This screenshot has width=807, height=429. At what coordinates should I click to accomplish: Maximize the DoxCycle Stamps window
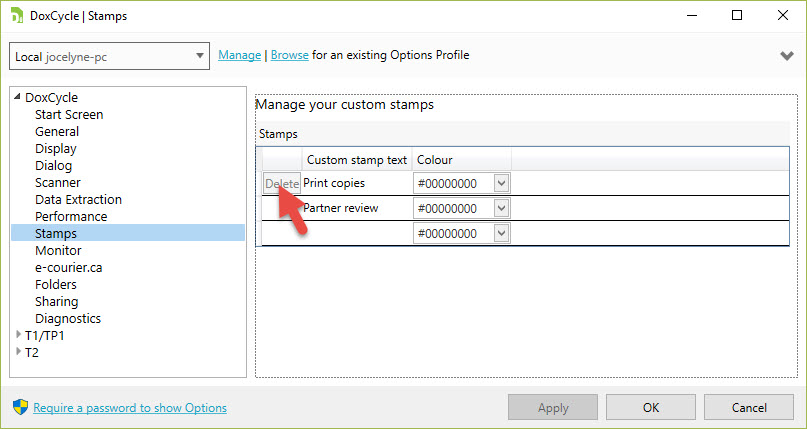coord(737,15)
